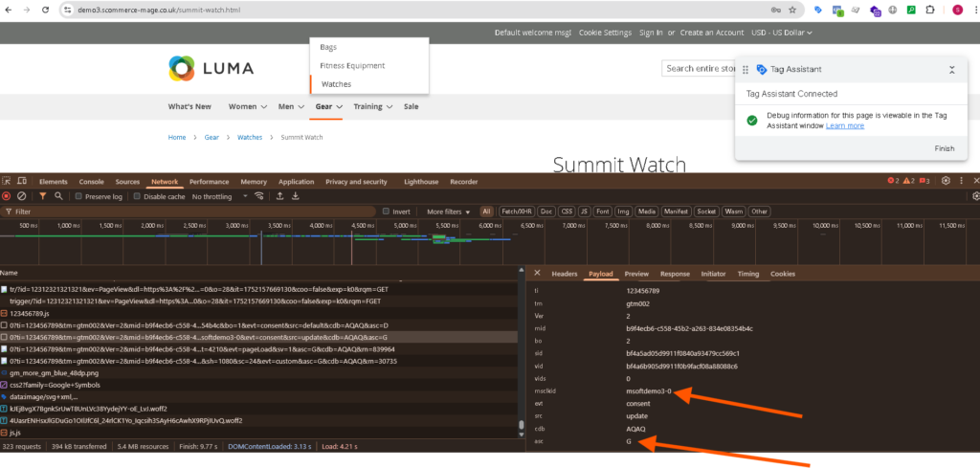Enable Preserve log checkbox
The height and width of the screenshot is (468, 980).
tap(78, 196)
